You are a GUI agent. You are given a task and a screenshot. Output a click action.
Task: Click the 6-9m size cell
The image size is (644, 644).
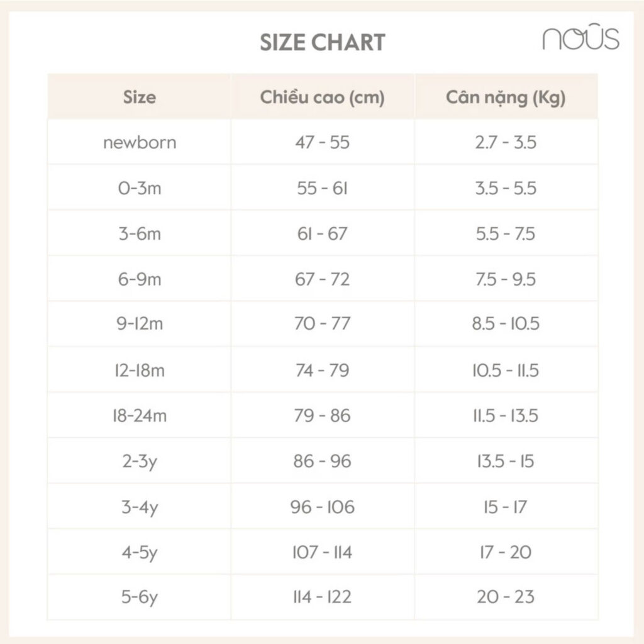click(140, 279)
